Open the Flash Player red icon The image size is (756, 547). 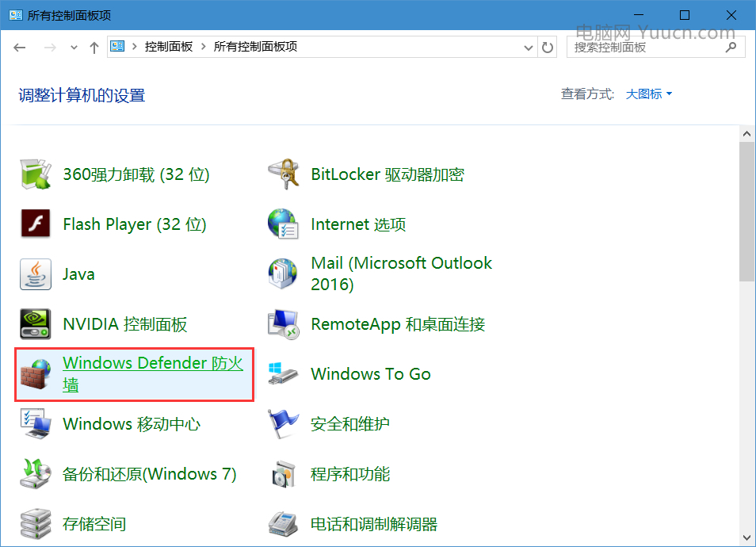click(x=36, y=224)
